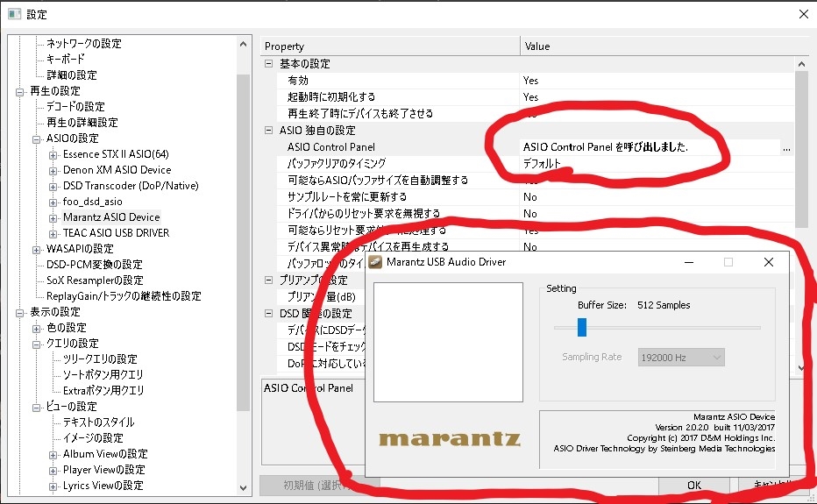Click the settings tree scroll-down arrow
The height and width of the screenshot is (504, 817).
[x=244, y=488]
